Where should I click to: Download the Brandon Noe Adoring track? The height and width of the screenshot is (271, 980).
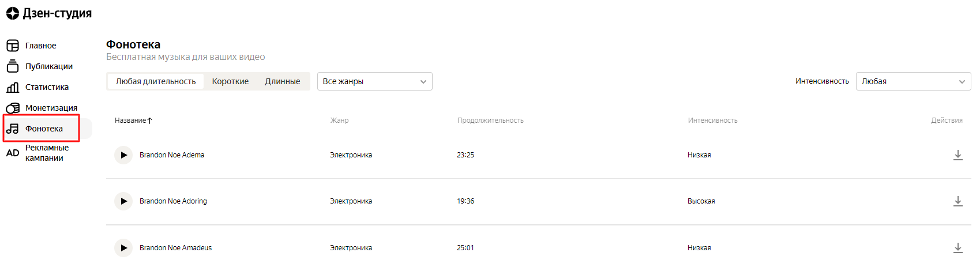pyautogui.click(x=958, y=201)
